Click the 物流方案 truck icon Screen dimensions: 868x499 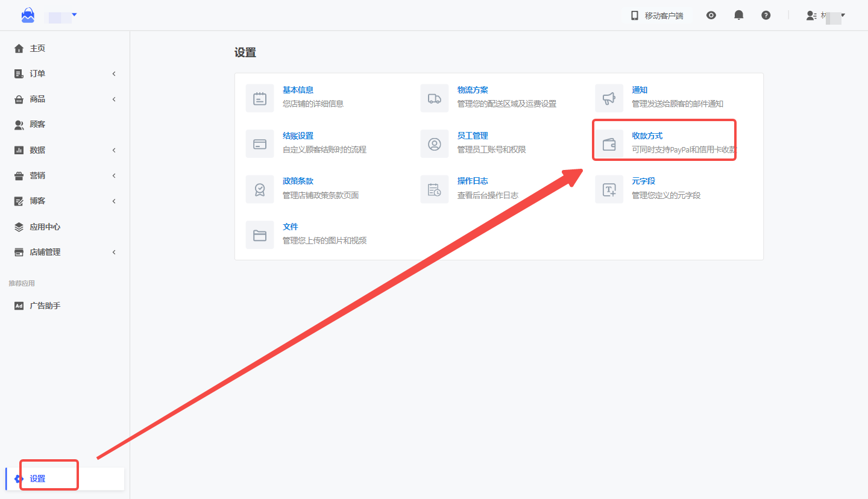[434, 98]
